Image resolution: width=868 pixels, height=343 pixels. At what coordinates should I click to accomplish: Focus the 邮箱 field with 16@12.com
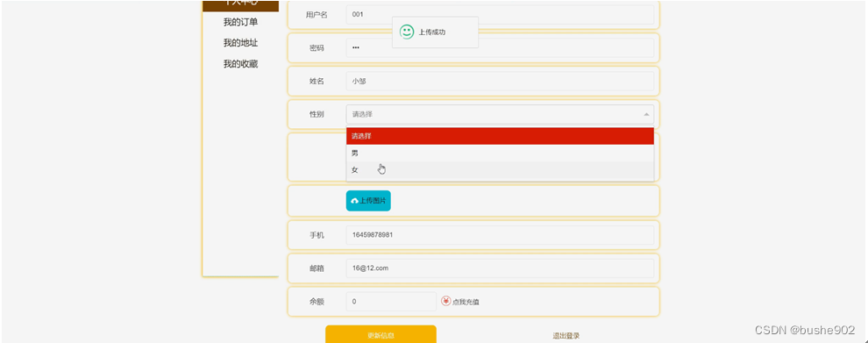coord(500,268)
